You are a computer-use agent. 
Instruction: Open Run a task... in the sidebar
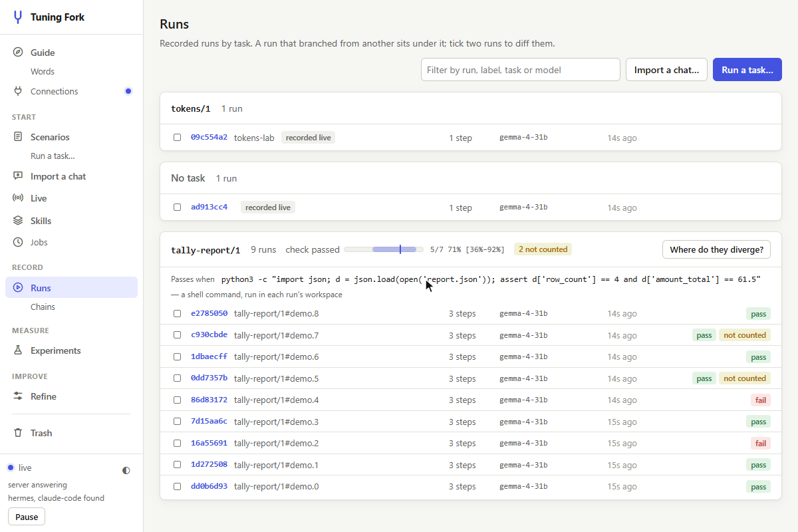tap(53, 156)
